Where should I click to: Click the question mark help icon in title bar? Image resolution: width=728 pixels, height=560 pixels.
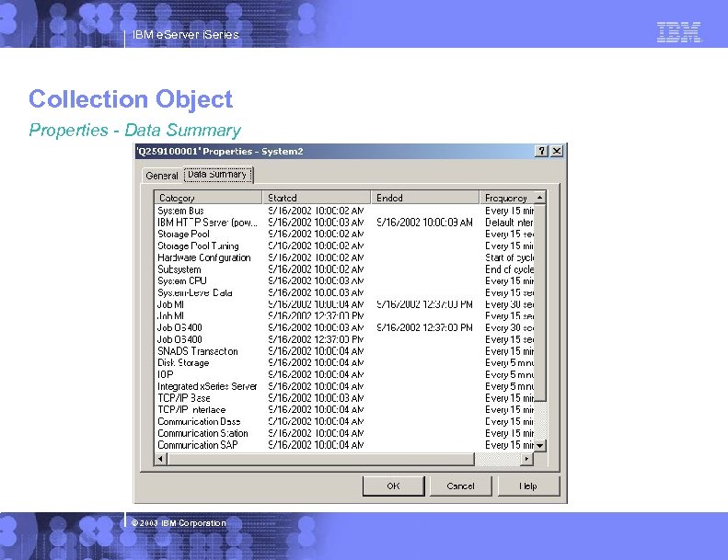point(541,151)
